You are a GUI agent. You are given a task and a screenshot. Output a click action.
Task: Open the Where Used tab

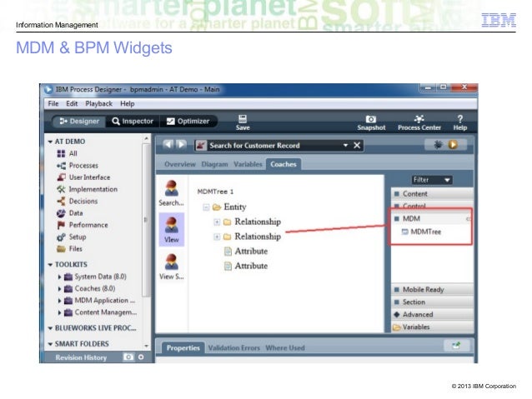285,348
